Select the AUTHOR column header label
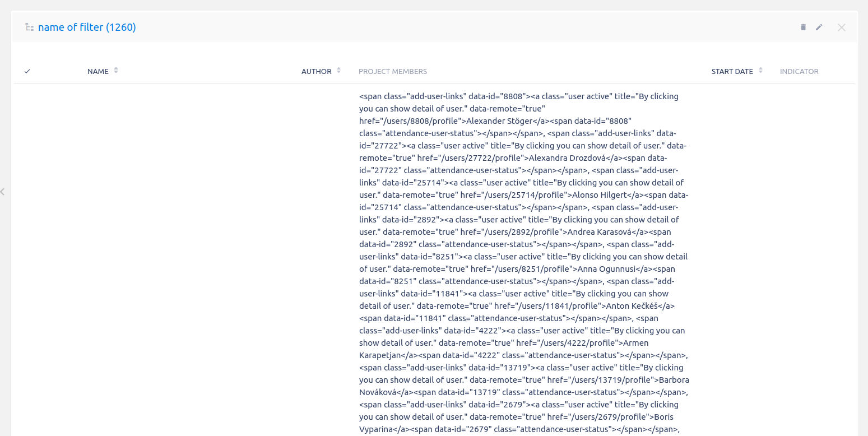 pyautogui.click(x=317, y=71)
